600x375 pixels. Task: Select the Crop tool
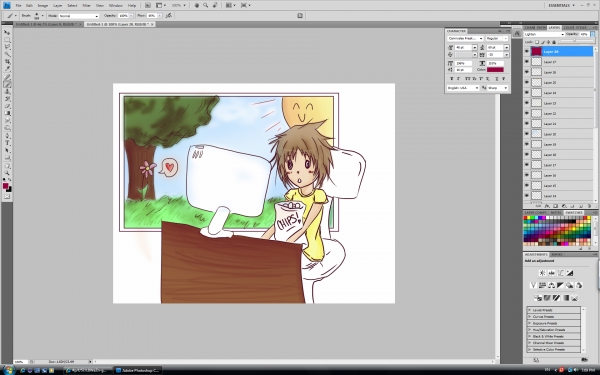click(7, 62)
